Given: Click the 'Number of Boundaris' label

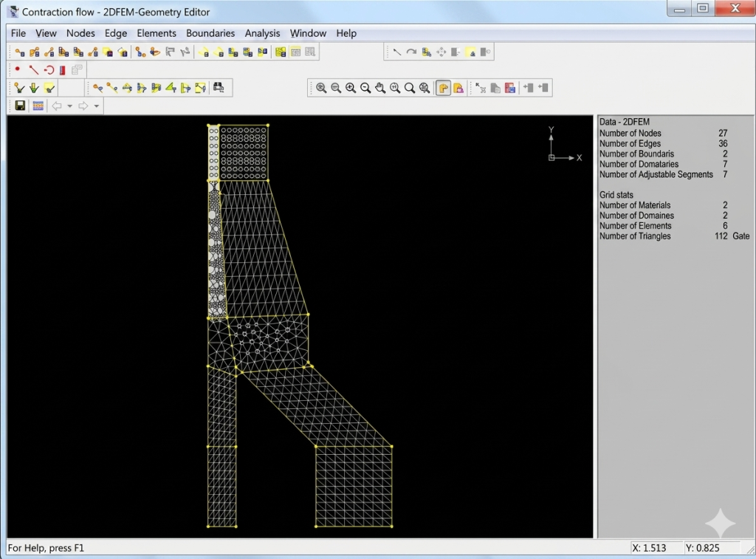Looking at the screenshot, I should 636,154.
